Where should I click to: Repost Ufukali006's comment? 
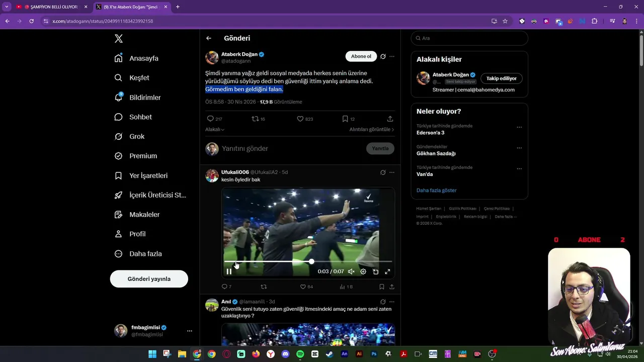click(x=264, y=287)
